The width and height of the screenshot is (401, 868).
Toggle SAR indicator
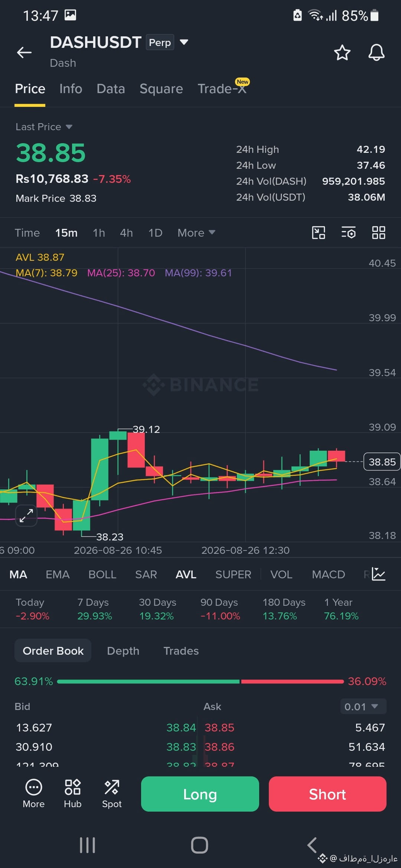146,574
